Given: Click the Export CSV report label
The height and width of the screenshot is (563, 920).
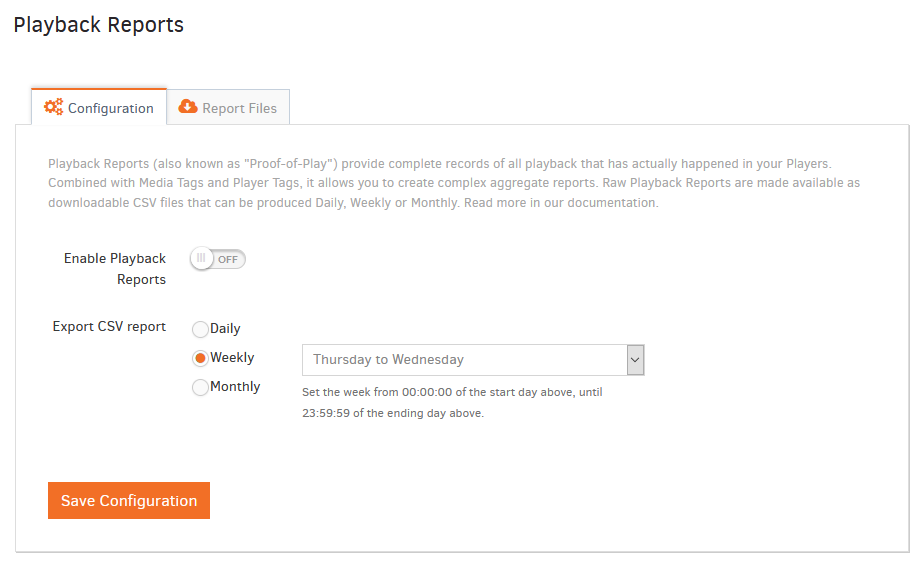Looking at the screenshot, I should tap(109, 327).
